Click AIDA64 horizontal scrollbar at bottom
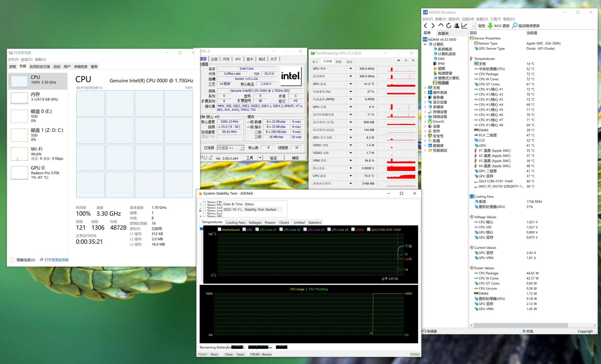The height and width of the screenshot is (364, 601). click(520, 325)
